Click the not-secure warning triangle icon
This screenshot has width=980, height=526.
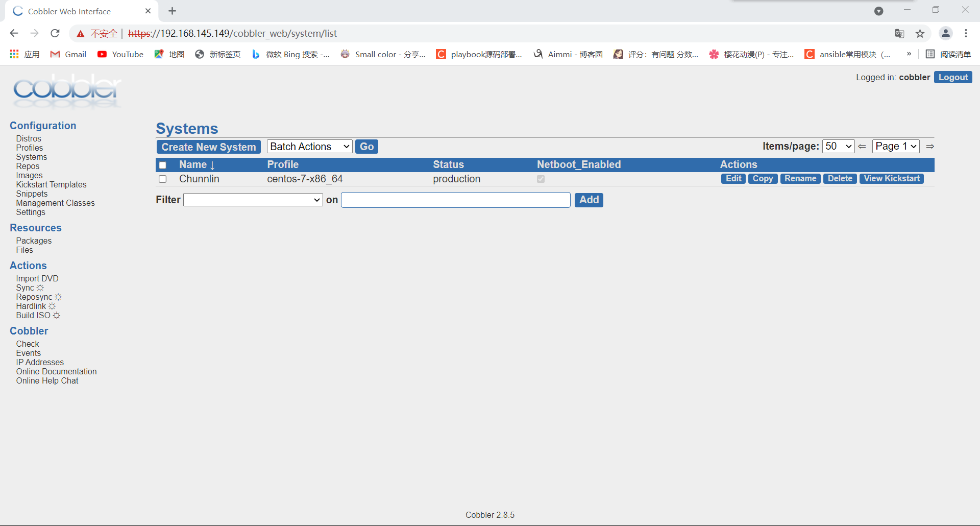point(80,34)
